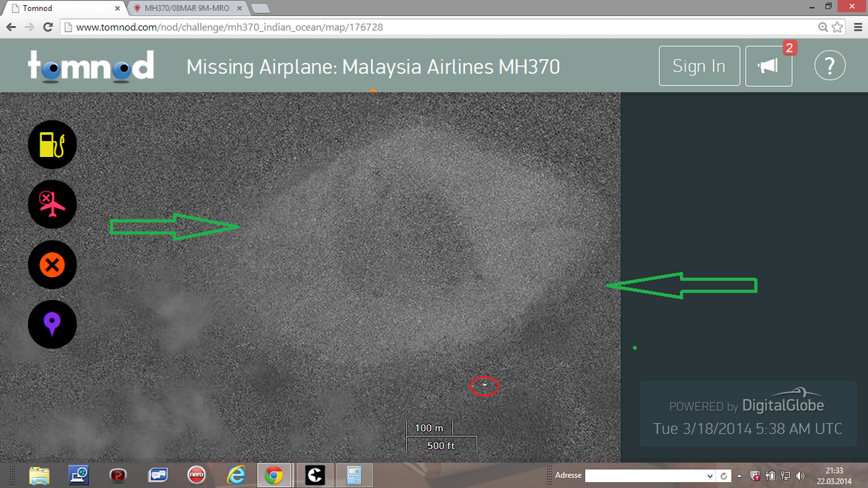Bookmark this page with the star icon
This screenshot has height=488, width=868.
click(838, 27)
